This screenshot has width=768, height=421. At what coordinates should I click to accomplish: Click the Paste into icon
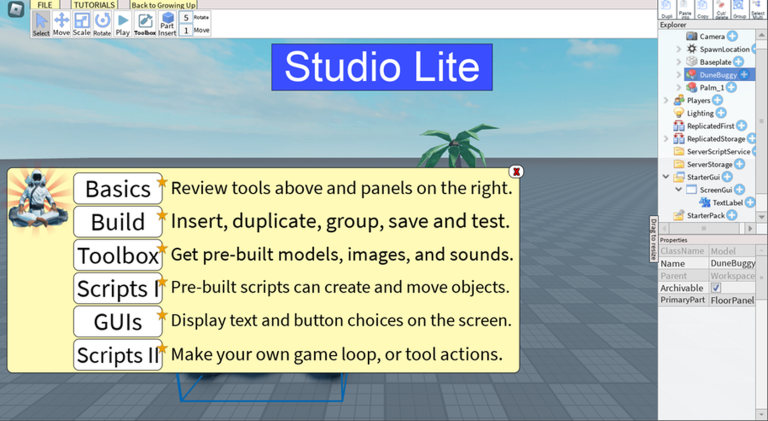click(685, 9)
